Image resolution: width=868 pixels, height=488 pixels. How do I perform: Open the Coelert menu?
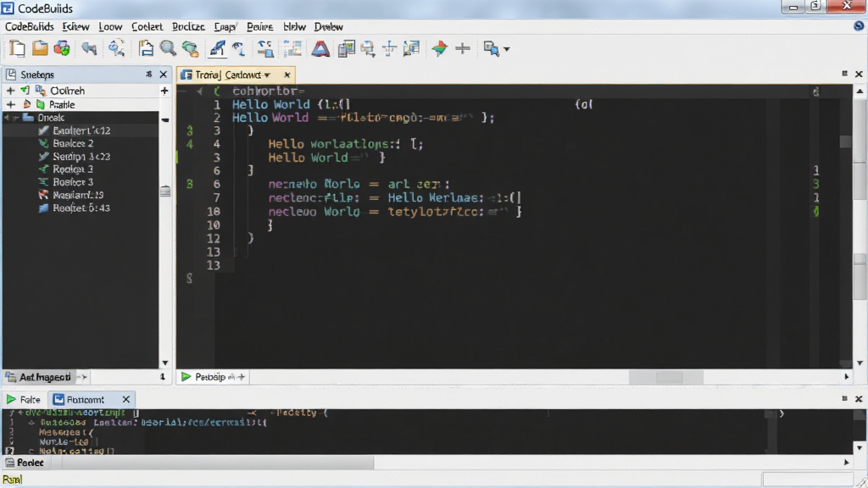(147, 26)
